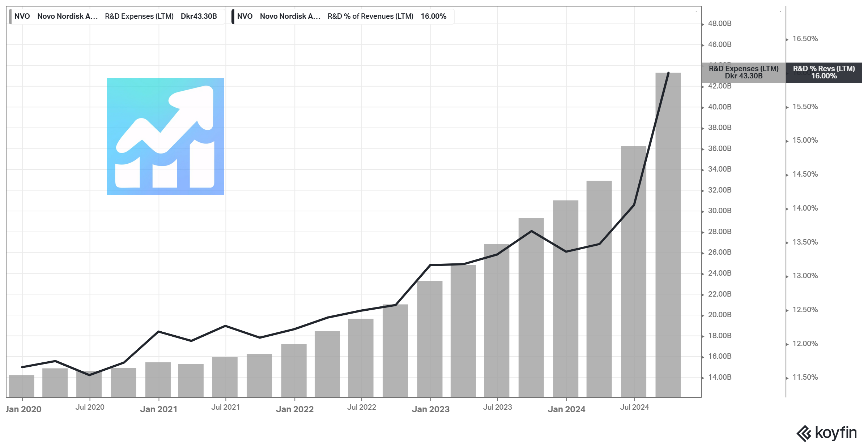Click the tallest bar at the chart's right end
This screenshot has width=868, height=448.
[668, 235]
